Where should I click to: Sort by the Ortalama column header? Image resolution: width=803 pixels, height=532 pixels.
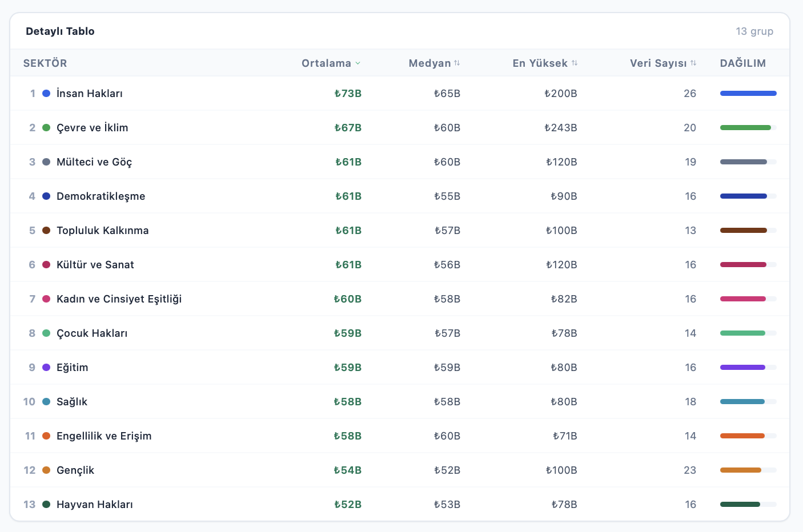click(x=326, y=63)
